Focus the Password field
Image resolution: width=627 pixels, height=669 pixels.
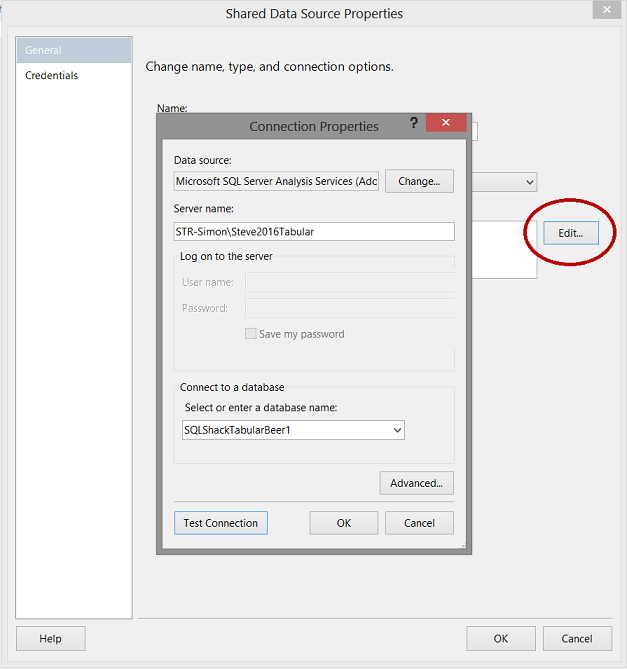[349, 308]
